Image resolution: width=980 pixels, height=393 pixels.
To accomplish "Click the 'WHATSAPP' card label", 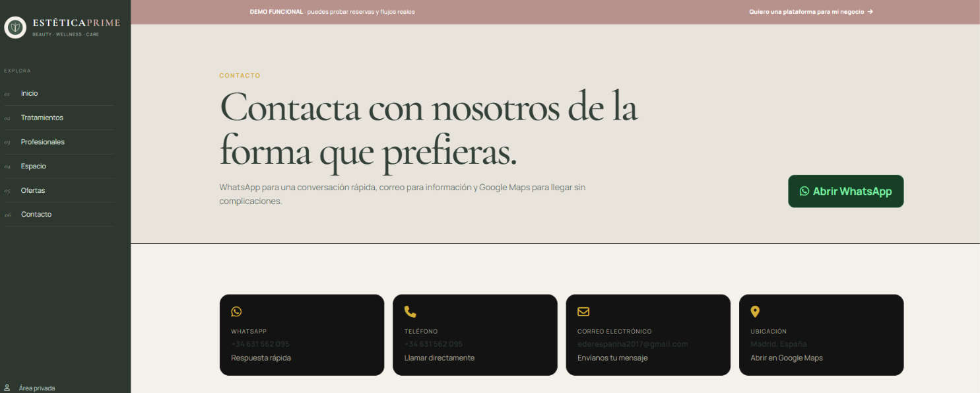I will [249, 332].
